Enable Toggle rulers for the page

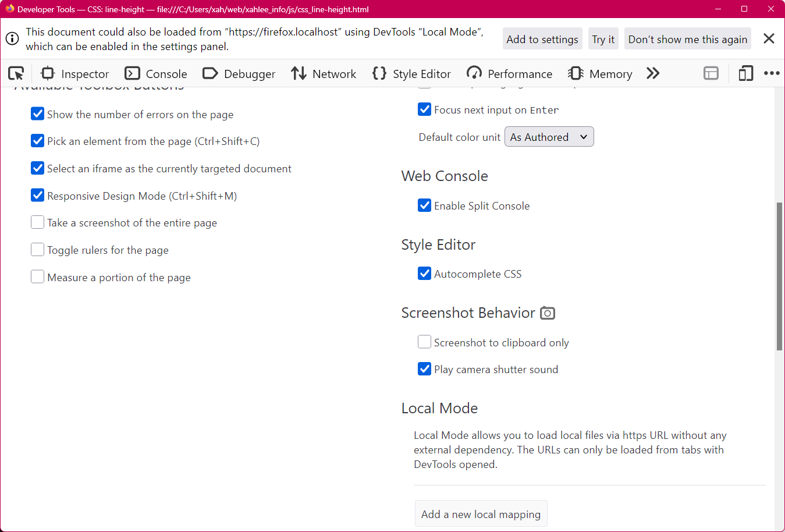tap(38, 250)
